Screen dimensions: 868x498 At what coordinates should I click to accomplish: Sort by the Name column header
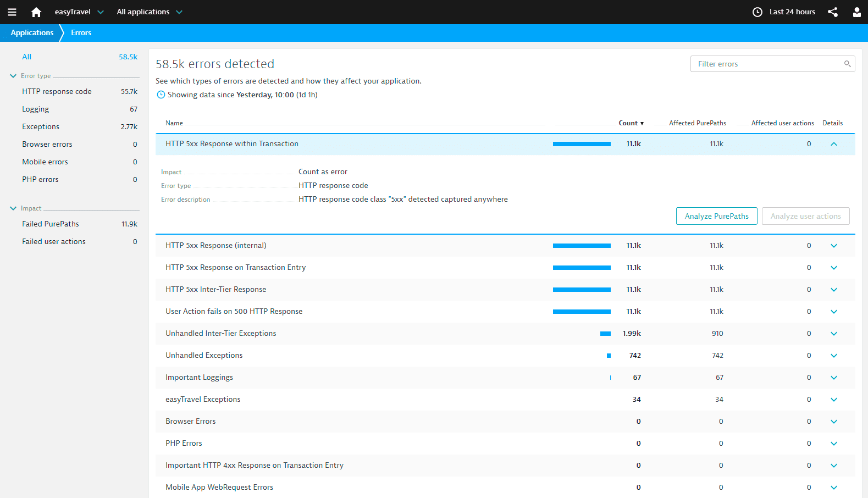(174, 123)
